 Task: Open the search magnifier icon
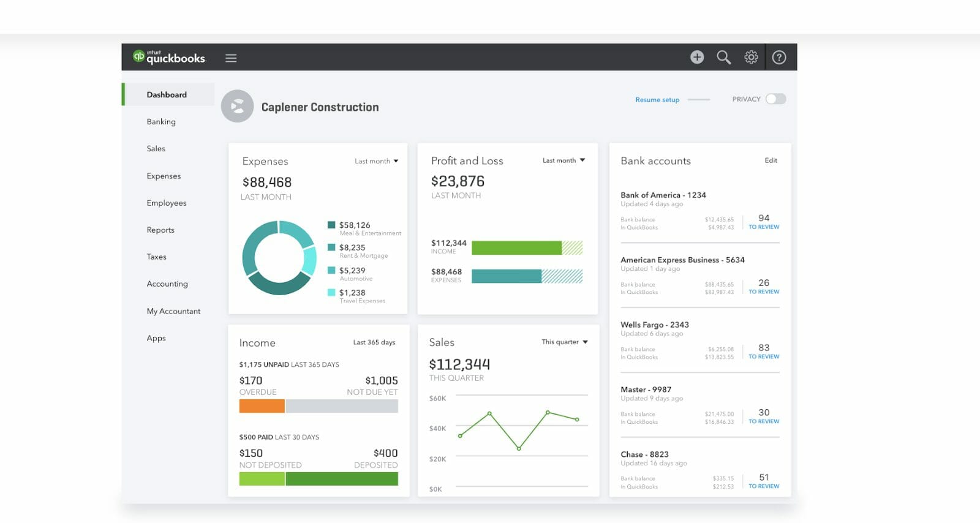click(x=724, y=57)
